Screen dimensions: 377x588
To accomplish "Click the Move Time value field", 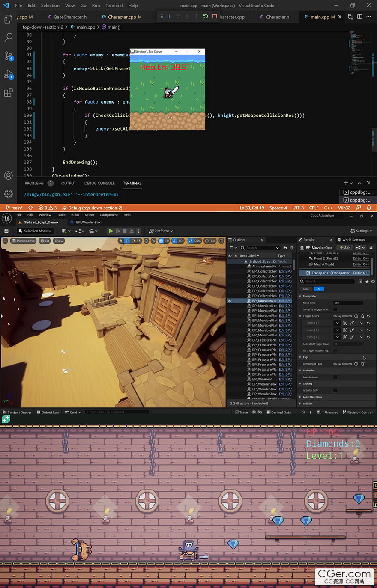I will (x=348, y=303).
